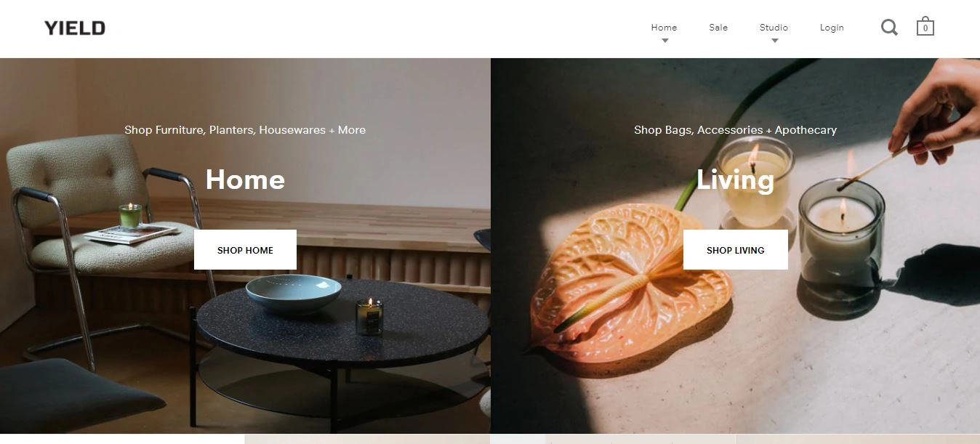The image size is (980, 444).
Task: Click the SHOP LIVING button
Action: (x=735, y=250)
